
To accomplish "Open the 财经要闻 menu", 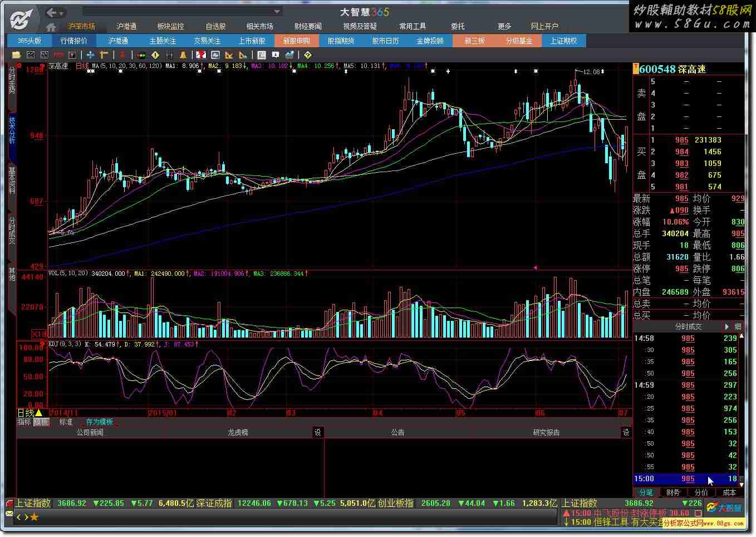I will point(308,26).
